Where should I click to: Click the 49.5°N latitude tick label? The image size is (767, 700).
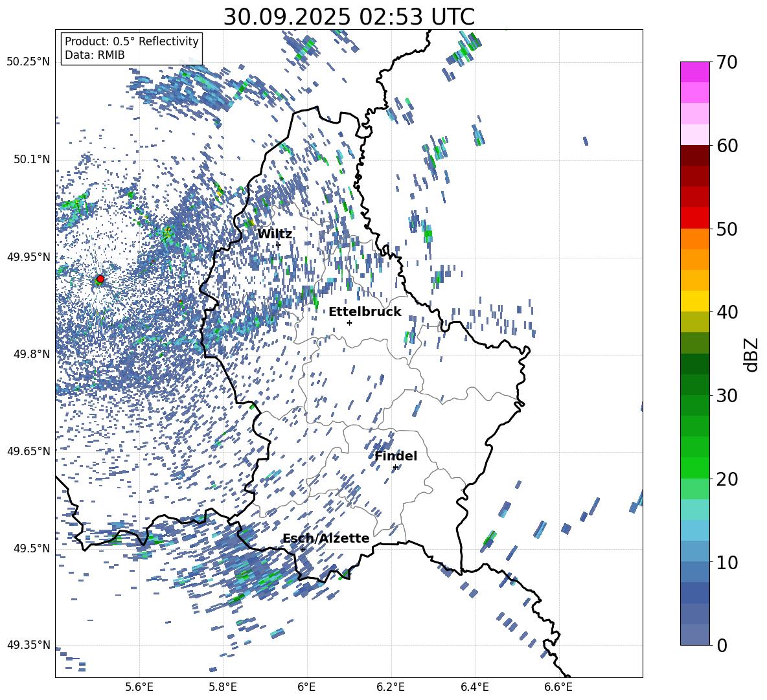[x=31, y=548]
